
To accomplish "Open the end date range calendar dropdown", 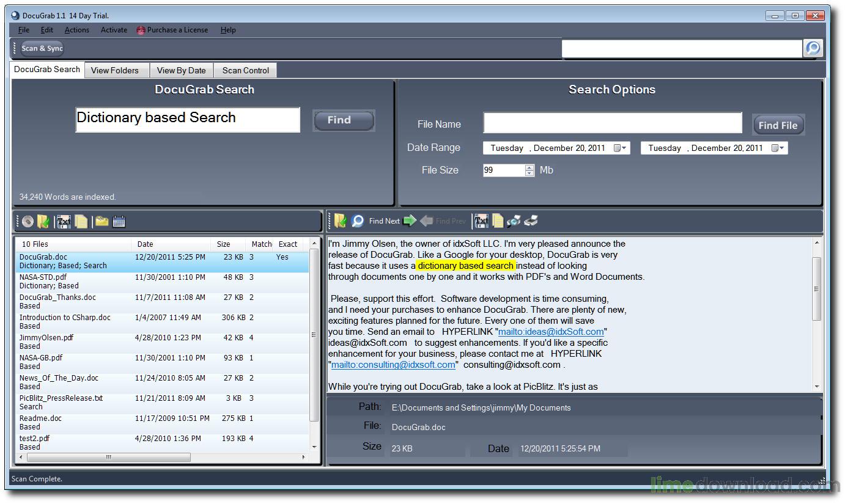I will (x=778, y=148).
